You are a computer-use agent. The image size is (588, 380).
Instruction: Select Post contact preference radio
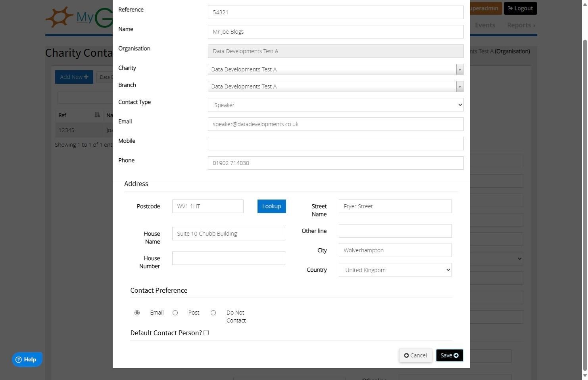pos(175,313)
